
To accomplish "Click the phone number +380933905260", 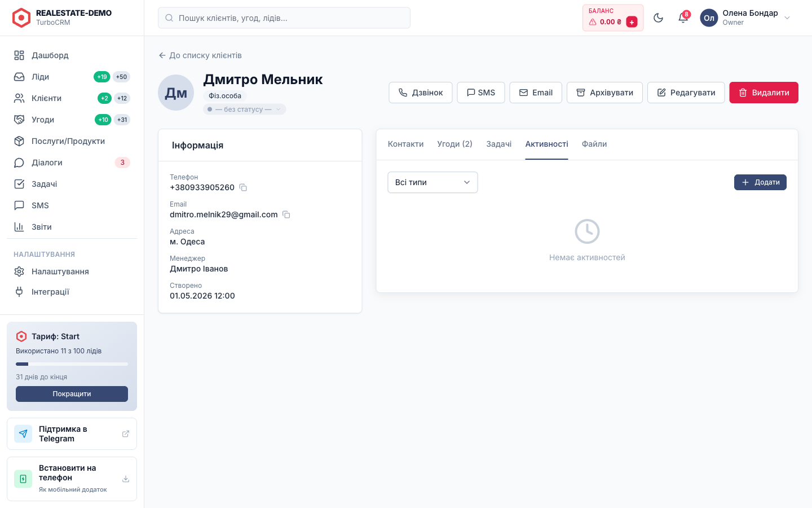I will click(202, 187).
